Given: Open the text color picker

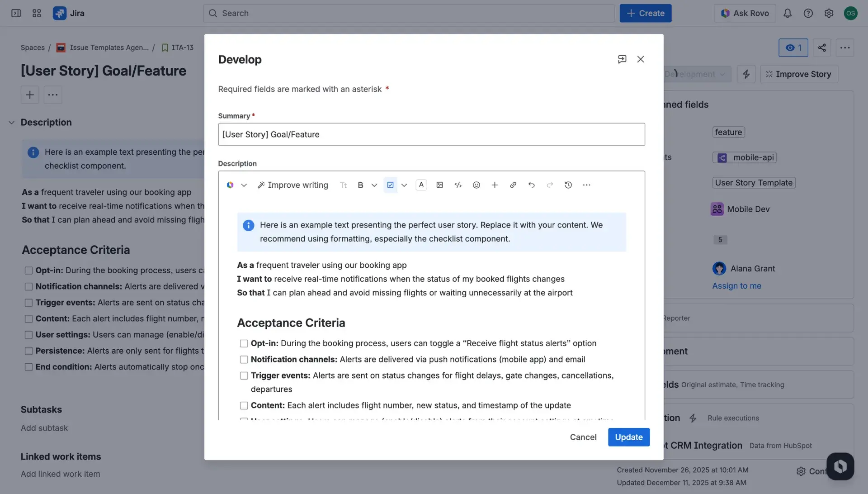Looking at the screenshot, I should click(x=421, y=185).
